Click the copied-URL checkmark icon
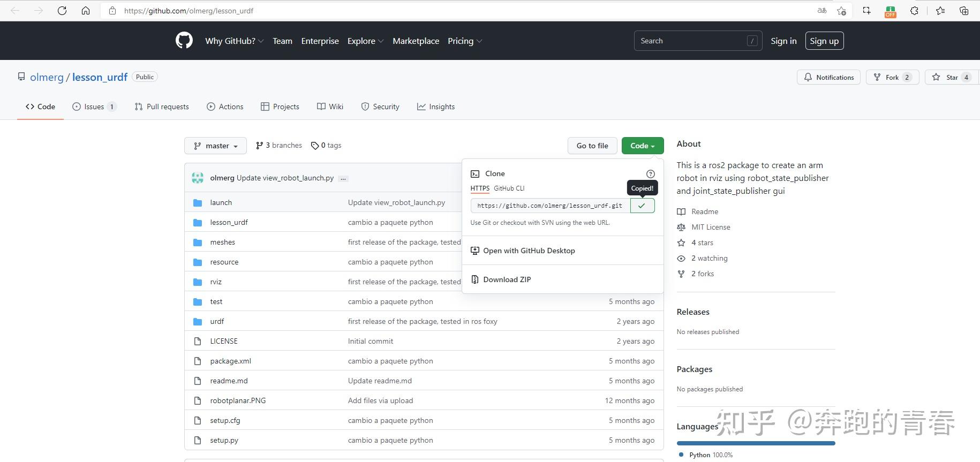 click(642, 206)
